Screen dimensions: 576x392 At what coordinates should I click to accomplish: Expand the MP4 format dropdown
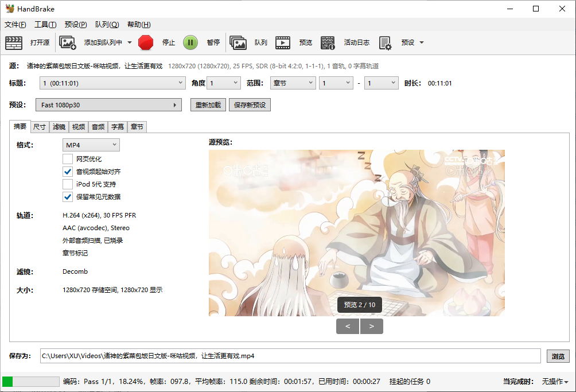coord(91,145)
